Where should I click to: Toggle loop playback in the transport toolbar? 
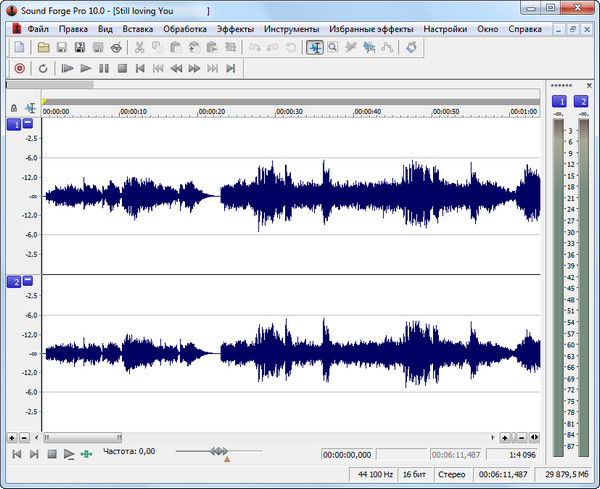[43, 68]
